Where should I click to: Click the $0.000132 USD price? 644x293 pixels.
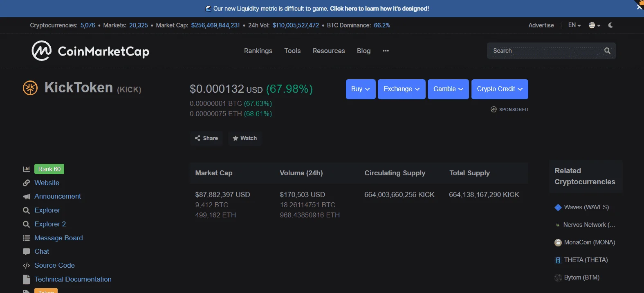226,89
